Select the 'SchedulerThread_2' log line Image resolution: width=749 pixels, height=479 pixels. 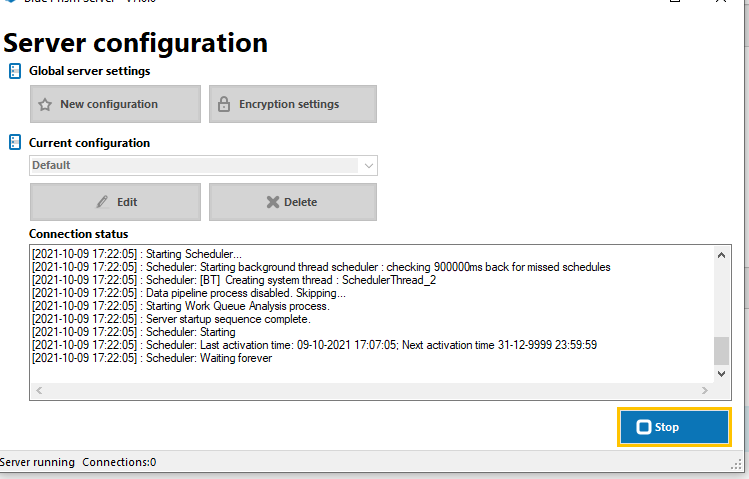point(234,280)
